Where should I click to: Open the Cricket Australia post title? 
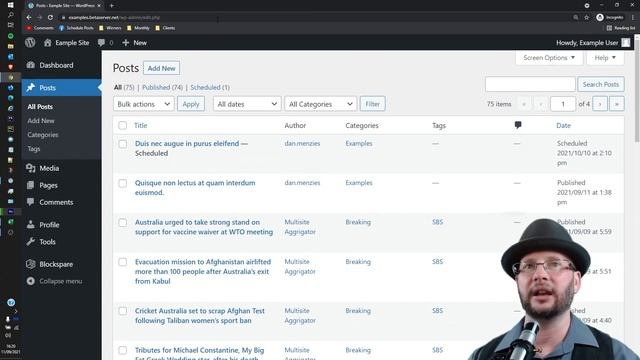coord(200,316)
